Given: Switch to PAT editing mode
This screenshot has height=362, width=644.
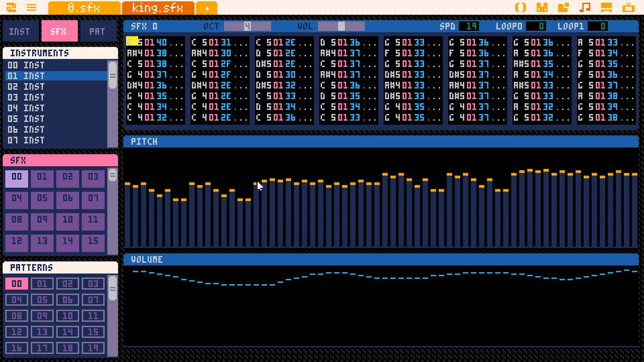Looking at the screenshot, I should pos(97,31).
